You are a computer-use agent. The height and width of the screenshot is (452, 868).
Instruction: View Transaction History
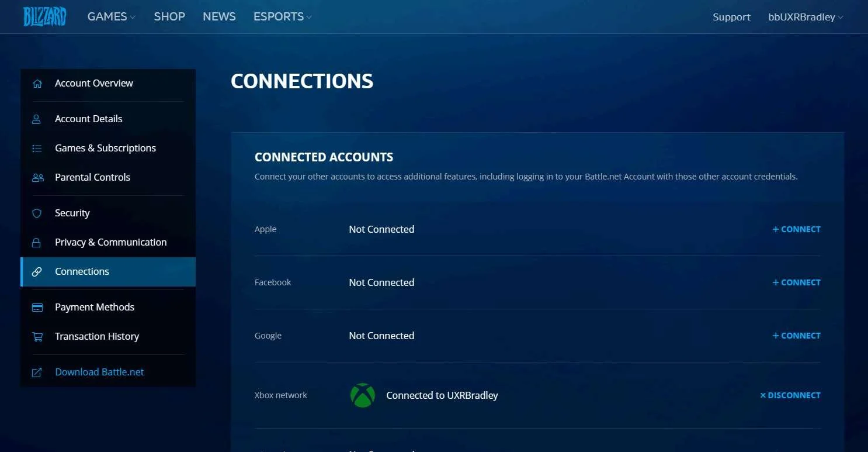click(x=108, y=336)
